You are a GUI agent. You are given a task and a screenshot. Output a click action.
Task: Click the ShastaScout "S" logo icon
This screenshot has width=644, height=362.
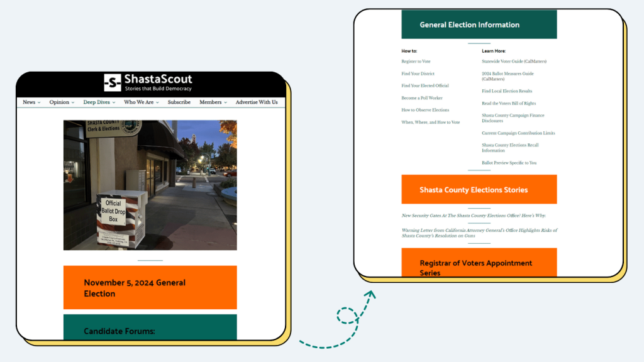(113, 82)
